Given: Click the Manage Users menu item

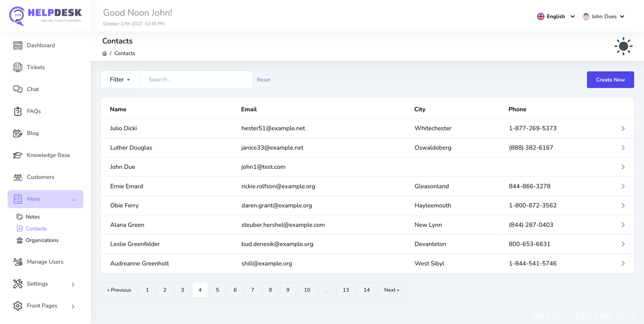Looking at the screenshot, I should 45,262.
